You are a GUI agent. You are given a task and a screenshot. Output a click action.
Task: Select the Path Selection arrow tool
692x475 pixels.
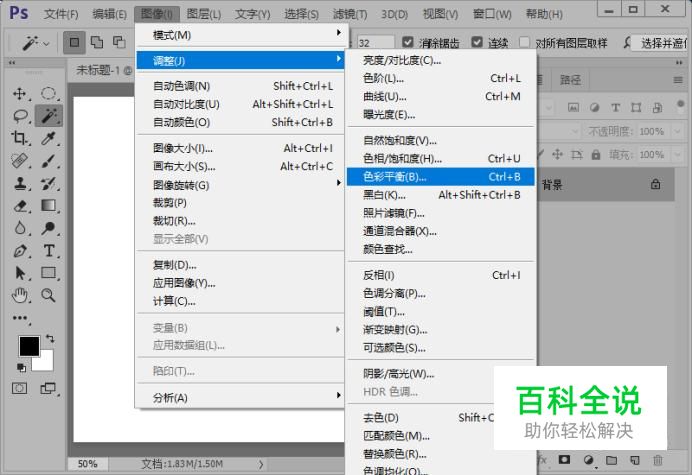(x=20, y=273)
